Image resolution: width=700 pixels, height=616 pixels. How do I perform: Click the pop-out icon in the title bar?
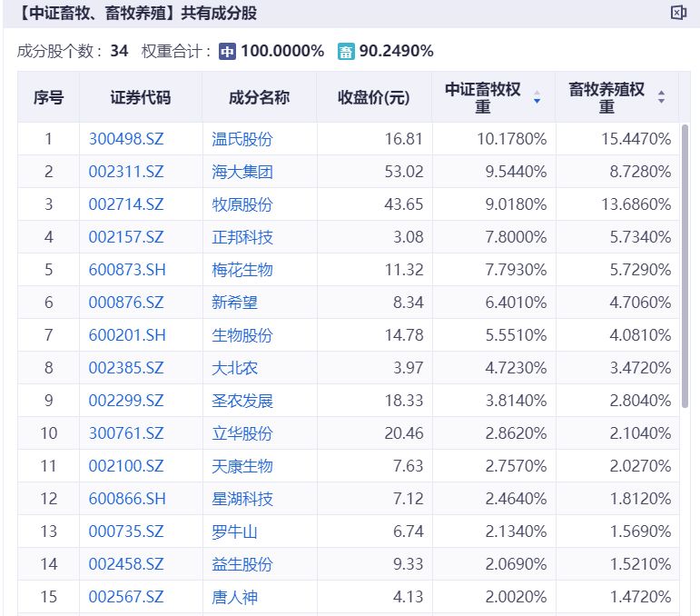[677, 13]
